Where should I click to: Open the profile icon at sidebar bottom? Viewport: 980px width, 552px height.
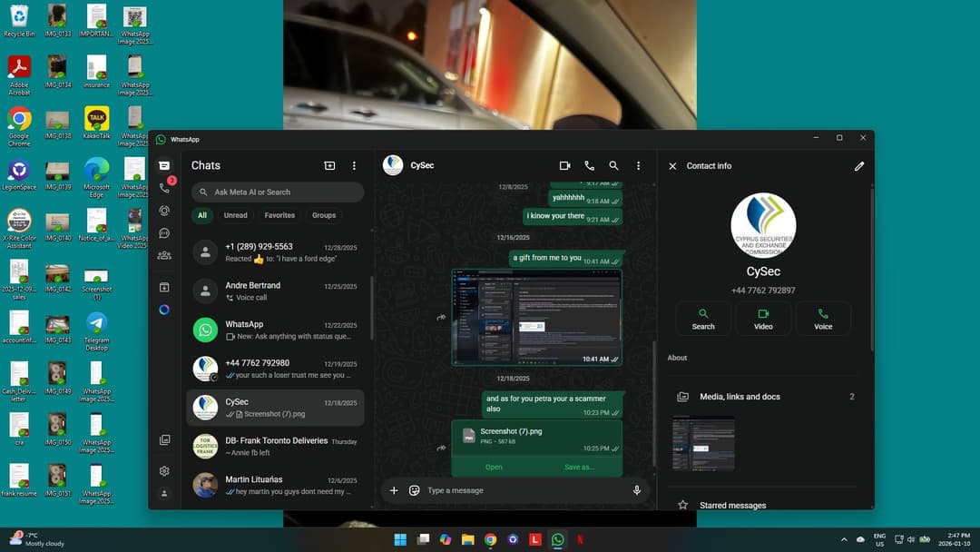[164, 494]
